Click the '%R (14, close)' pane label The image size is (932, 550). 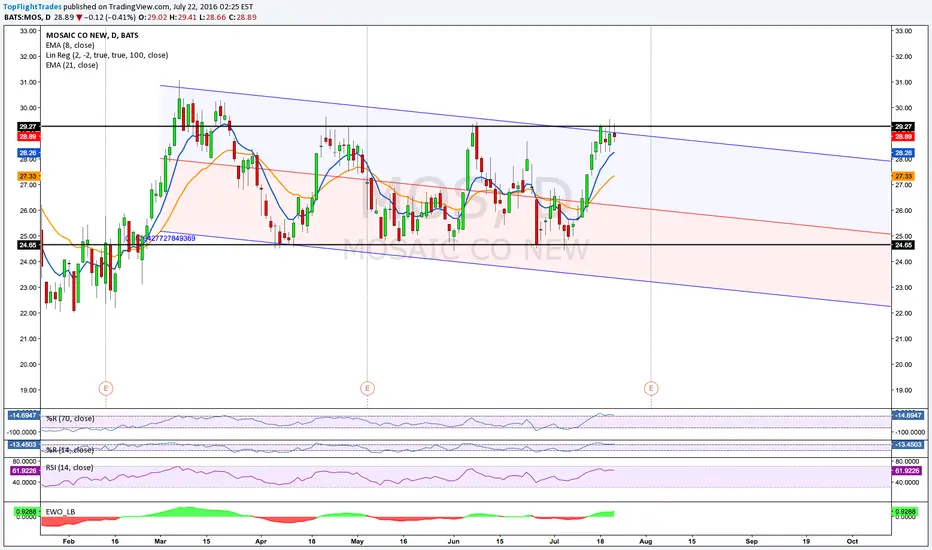coord(70,450)
